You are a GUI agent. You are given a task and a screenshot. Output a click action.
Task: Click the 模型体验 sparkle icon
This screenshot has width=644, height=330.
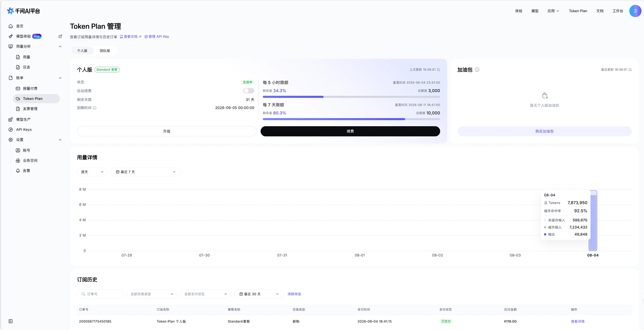click(x=11, y=36)
